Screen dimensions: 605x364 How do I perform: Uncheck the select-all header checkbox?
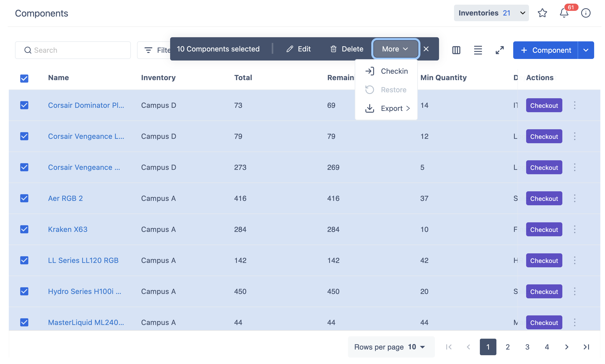point(24,78)
